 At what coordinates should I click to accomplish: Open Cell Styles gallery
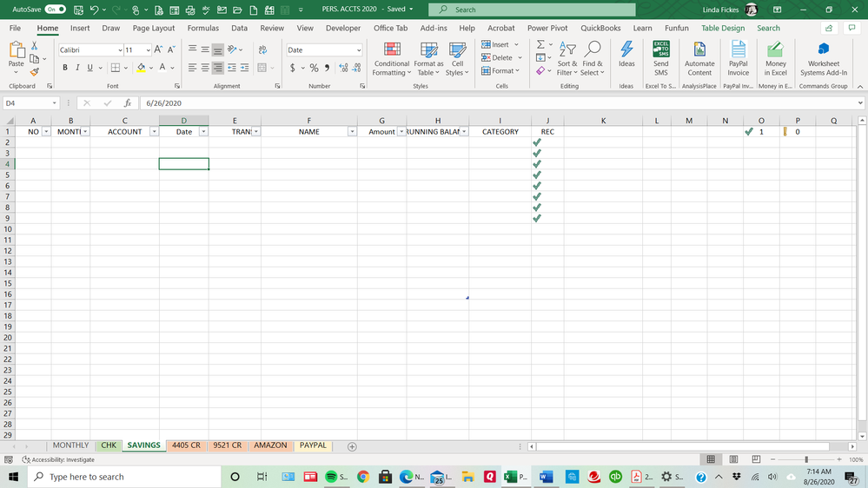coord(457,59)
